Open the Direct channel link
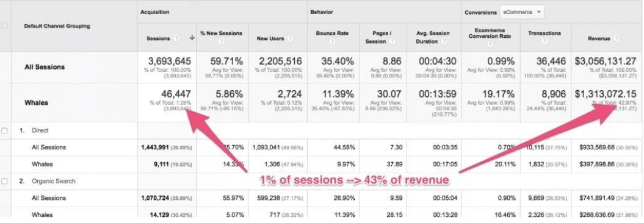Viewport: 644px width, 223px height. (40, 131)
